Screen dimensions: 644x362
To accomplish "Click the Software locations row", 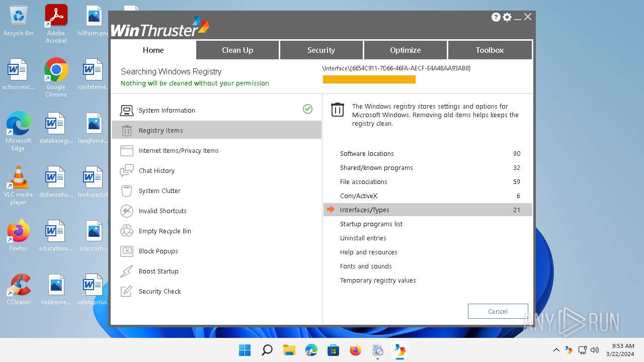I will [x=428, y=154].
